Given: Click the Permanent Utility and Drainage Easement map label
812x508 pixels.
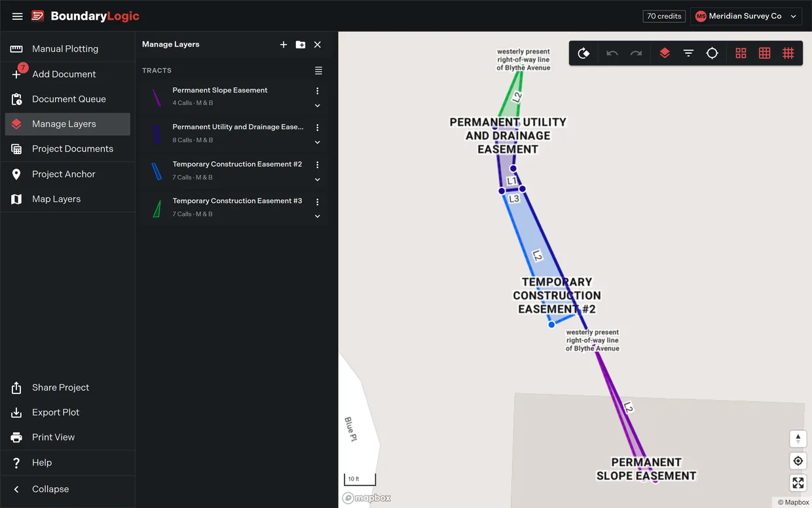Looking at the screenshot, I should [508, 136].
